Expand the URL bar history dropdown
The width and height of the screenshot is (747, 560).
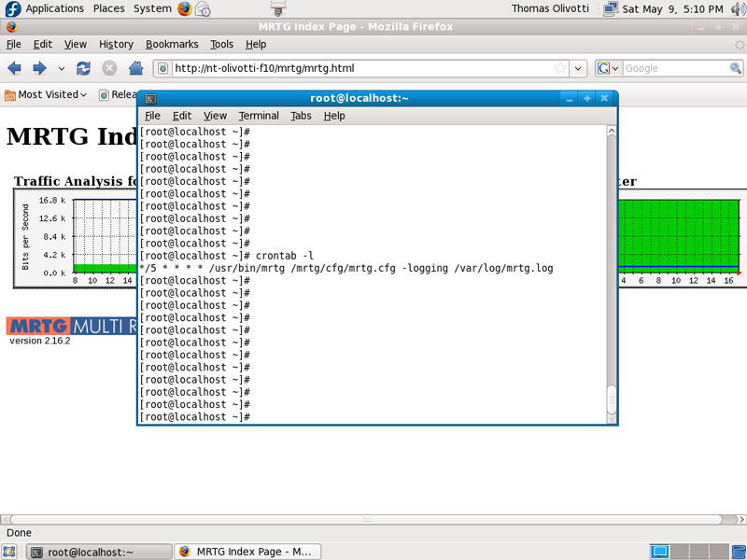point(578,68)
